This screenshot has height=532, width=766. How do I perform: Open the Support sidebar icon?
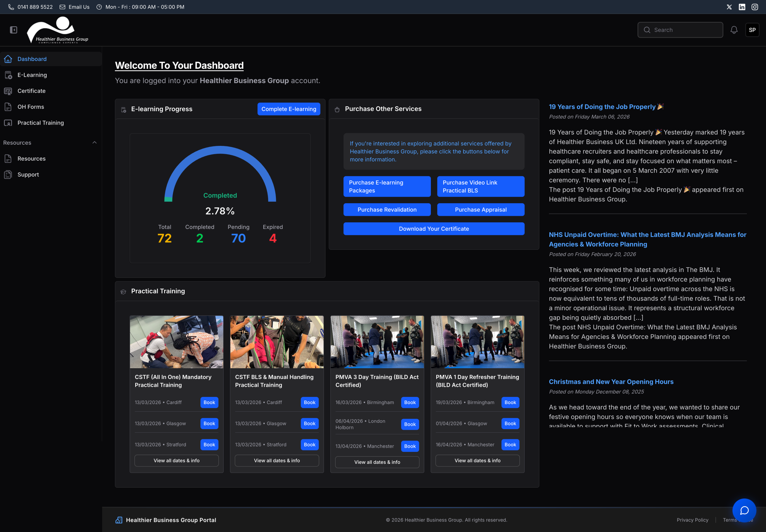tap(8, 174)
